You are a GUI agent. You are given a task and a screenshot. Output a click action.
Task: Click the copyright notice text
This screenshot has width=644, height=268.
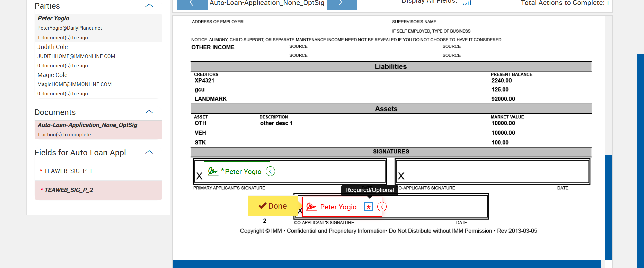[388, 231]
